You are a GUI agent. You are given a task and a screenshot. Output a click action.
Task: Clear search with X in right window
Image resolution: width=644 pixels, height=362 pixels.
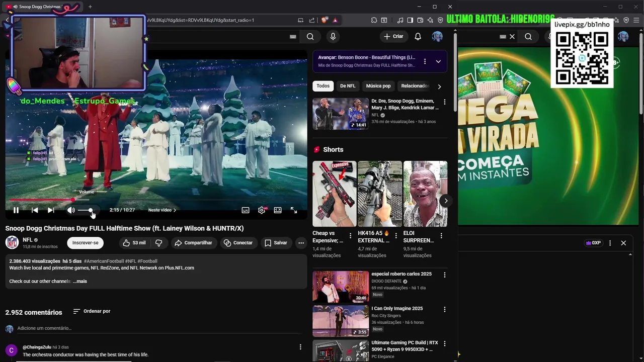pyautogui.click(x=512, y=37)
